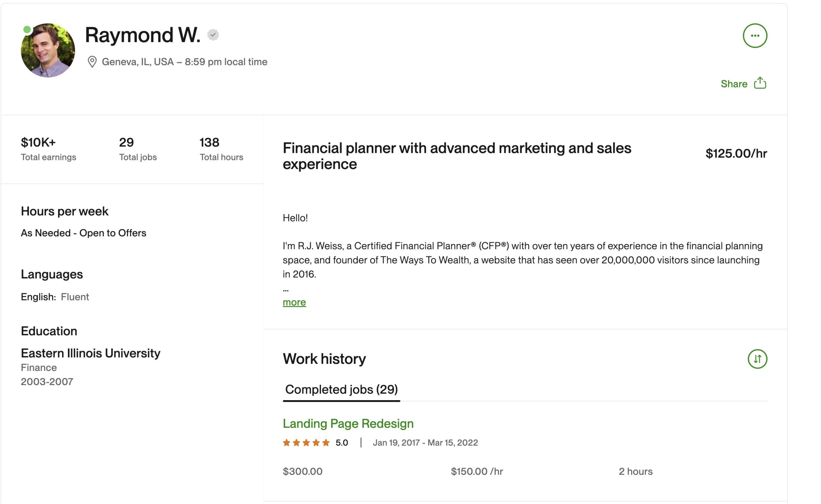Open the Landing Page Redesign job details
The image size is (821, 504).
[x=348, y=423]
